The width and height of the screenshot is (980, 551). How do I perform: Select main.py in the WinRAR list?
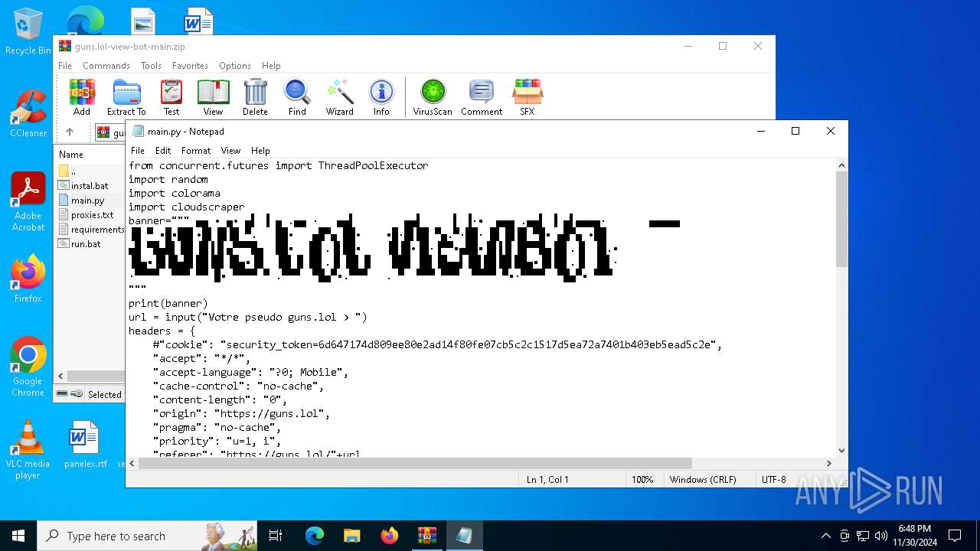click(82, 201)
